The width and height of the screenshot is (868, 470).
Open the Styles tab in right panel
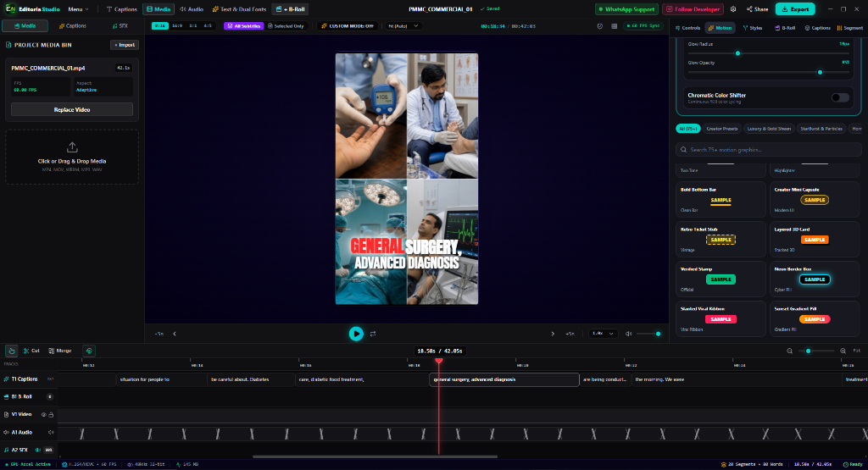753,28
